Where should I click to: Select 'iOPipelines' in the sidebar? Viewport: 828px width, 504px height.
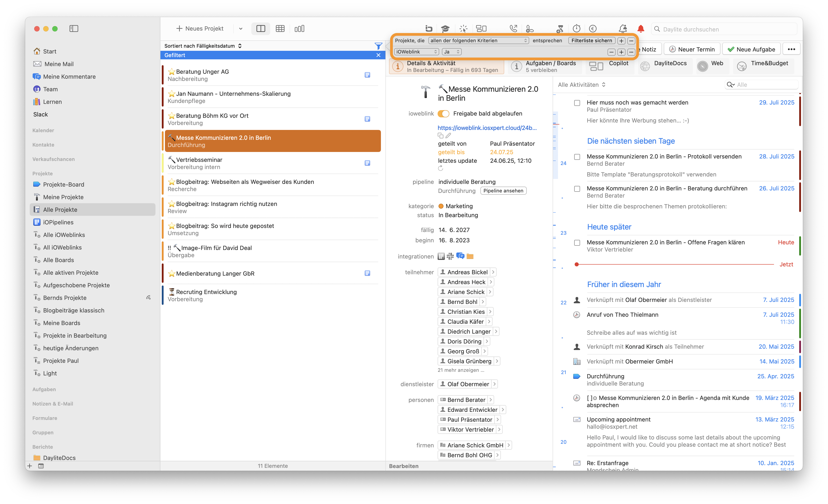coord(58,222)
